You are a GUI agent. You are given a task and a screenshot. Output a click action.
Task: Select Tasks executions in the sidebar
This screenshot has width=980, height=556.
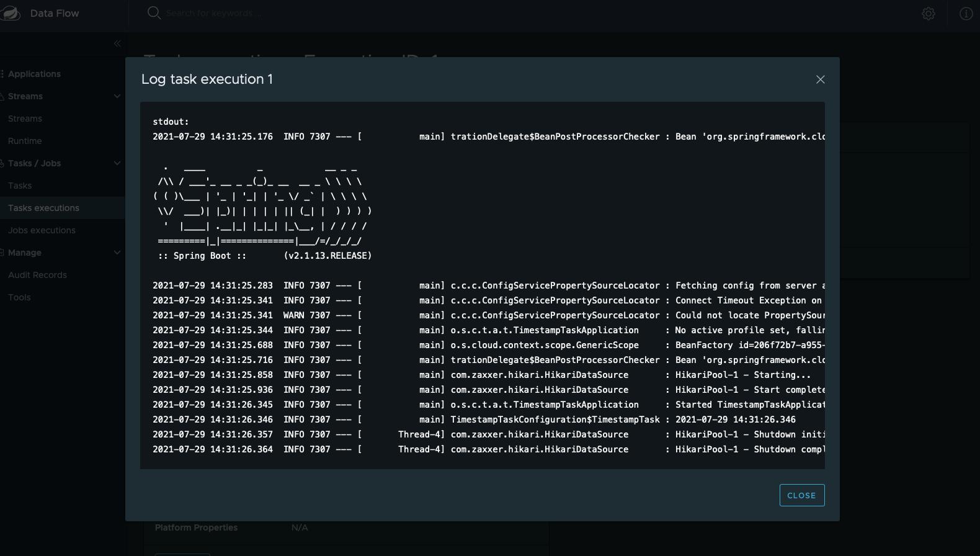pyautogui.click(x=62, y=208)
